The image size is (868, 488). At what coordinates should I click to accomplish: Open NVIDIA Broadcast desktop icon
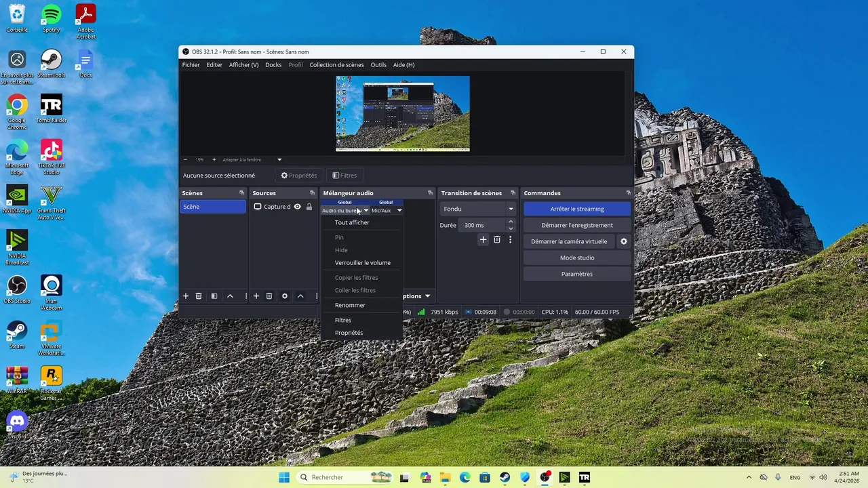(x=17, y=247)
